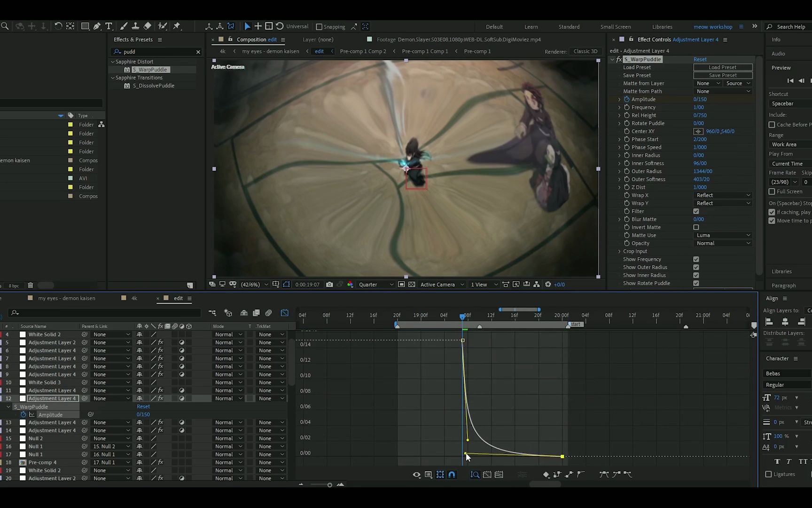The width and height of the screenshot is (812, 508).
Task: Select the Rectangle shape tool
Action: tap(85, 26)
